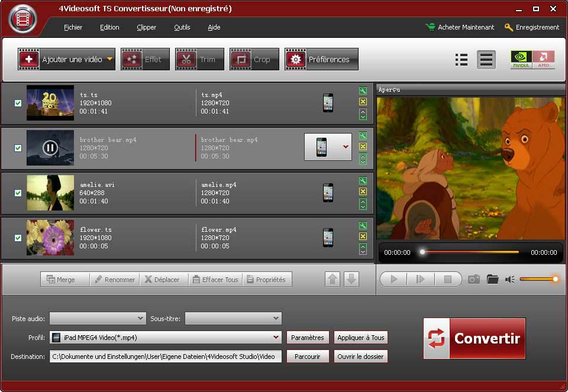The height and width of the screenshot is (392, 568).
Task: Click the application film reel logo
Action: (22, 19)
